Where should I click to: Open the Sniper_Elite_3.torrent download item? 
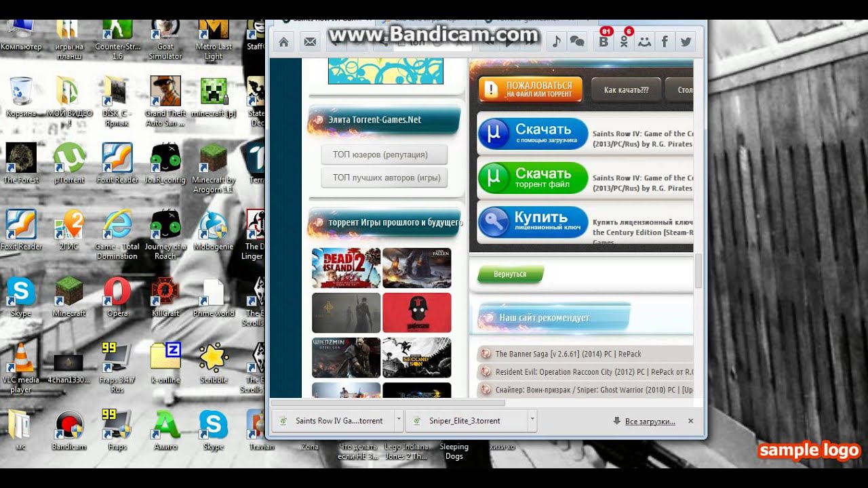(x=466, y=420)
